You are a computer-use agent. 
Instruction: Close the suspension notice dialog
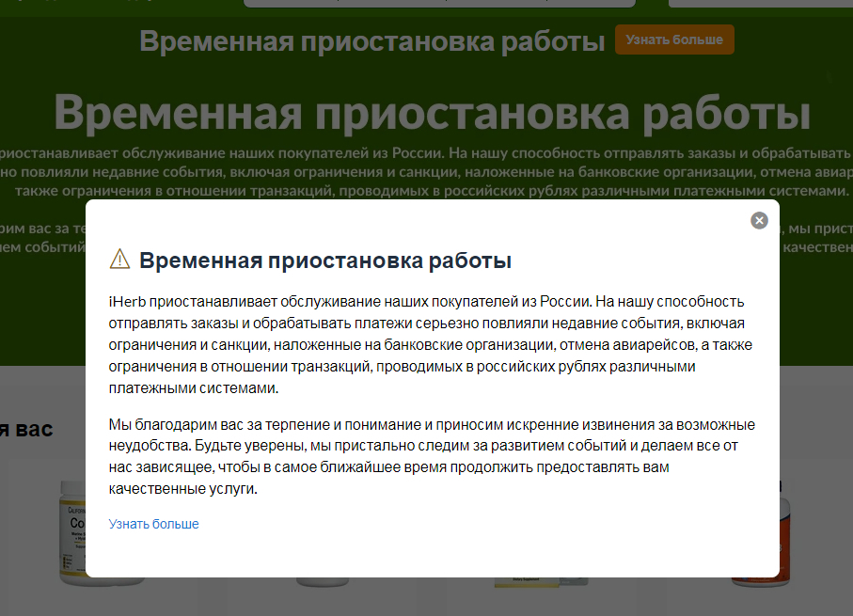click(759, 220)
